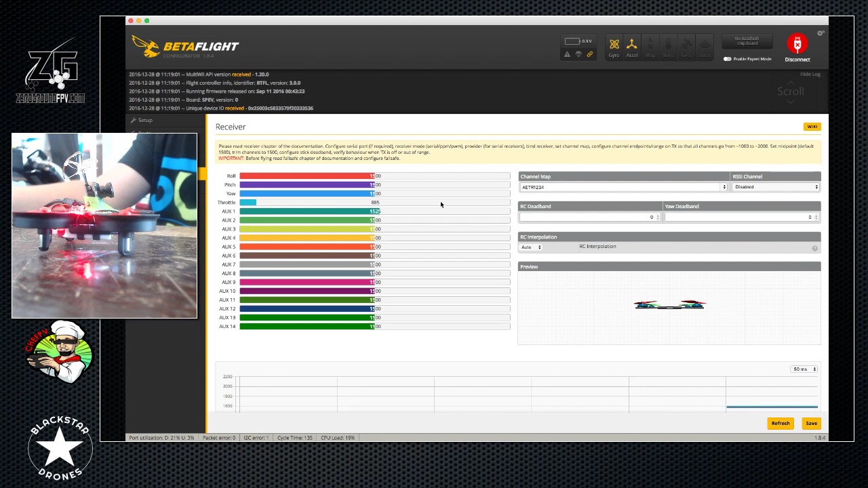Click the red Disconnect USB icon
The image size is (868, 488).
[797, 44]
